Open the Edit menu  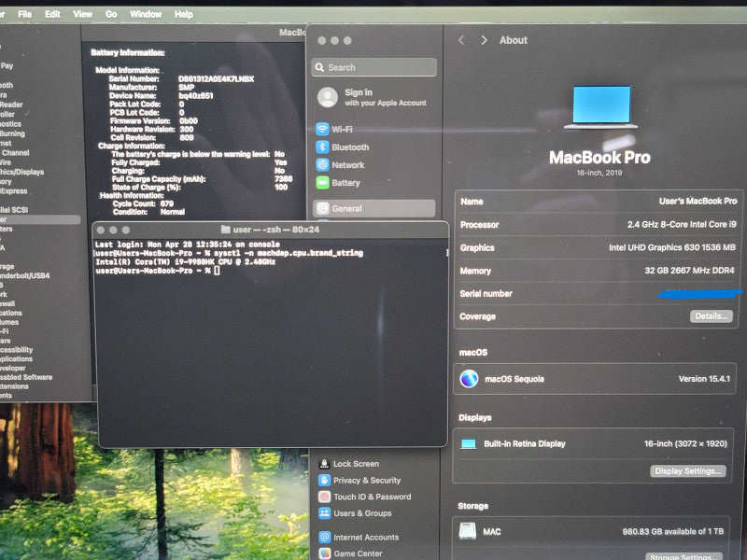[52, 14]
